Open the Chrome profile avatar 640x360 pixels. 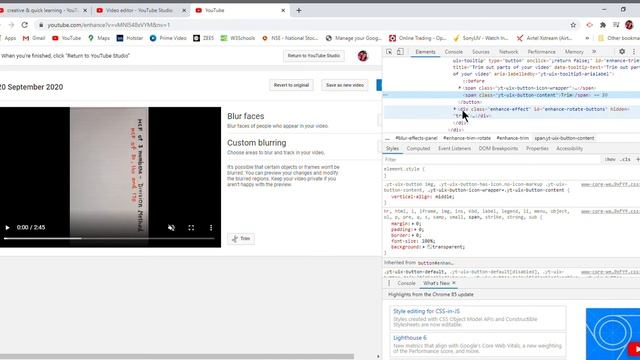pyautogui.click(x=629, y=25)
